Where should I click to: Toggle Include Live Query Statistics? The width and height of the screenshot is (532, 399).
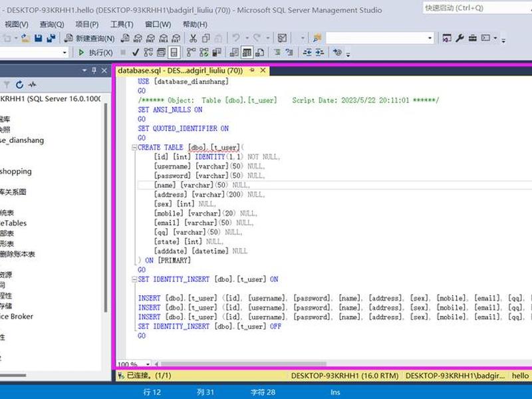(204, 53)
